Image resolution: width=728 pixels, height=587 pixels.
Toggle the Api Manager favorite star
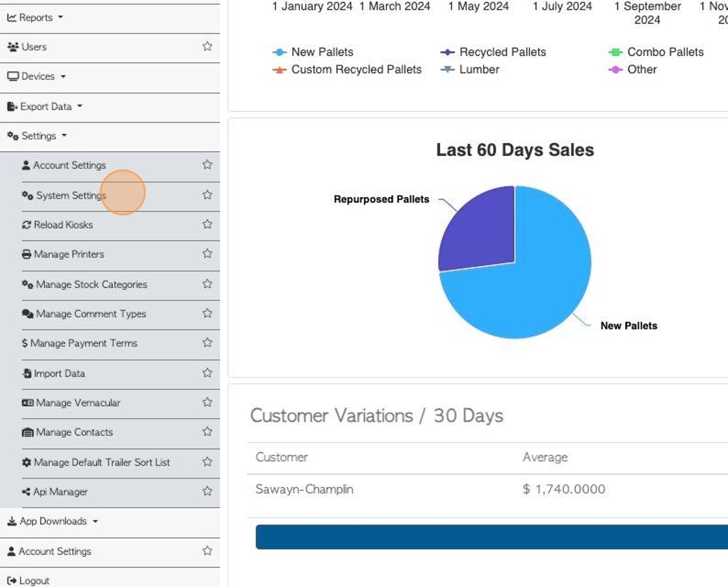coord(207,491)
